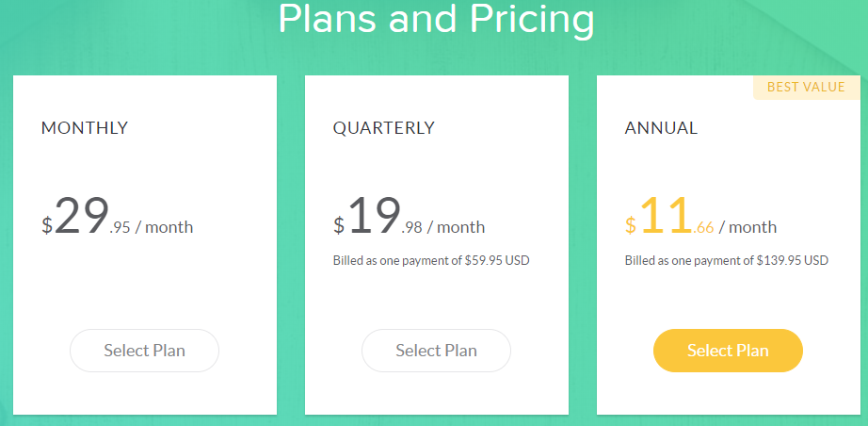Click the large 19 price number
The width and height of the screenshot is (868, 426).
pyautogui.click(x=374, y=217)
